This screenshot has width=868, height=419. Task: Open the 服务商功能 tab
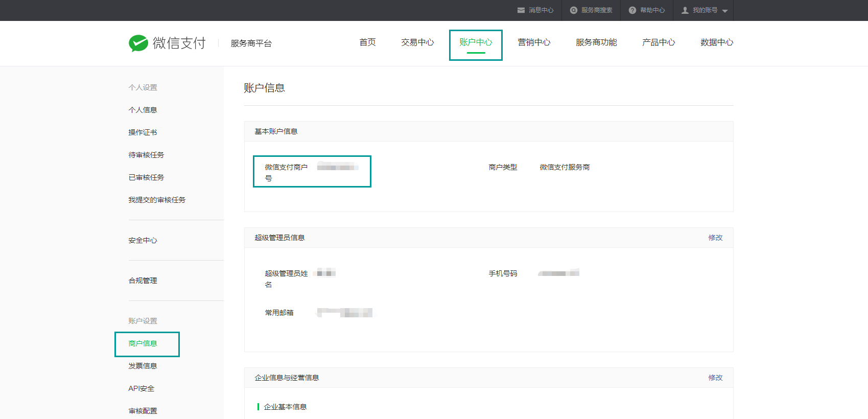pyautogui.click(x=596, y=42)
